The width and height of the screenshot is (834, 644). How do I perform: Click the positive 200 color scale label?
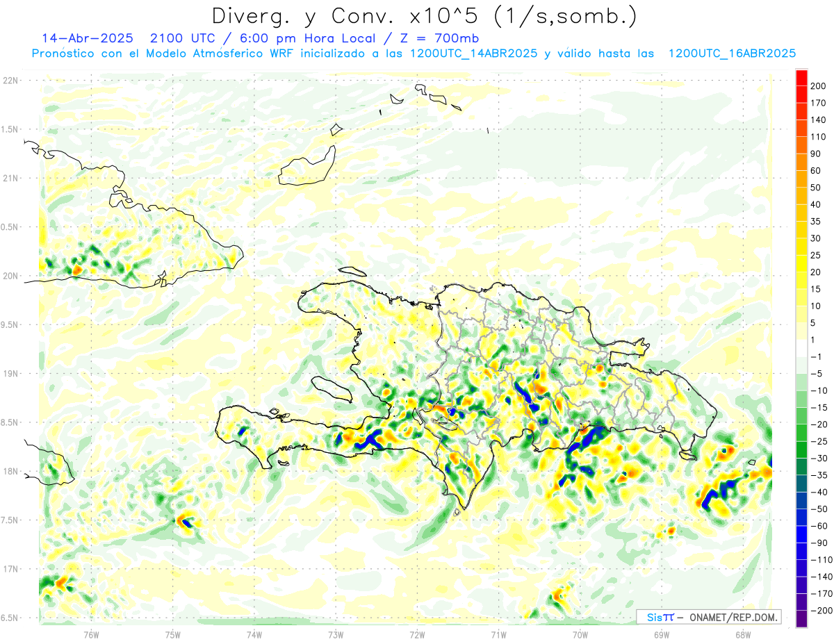coord(818,85)
